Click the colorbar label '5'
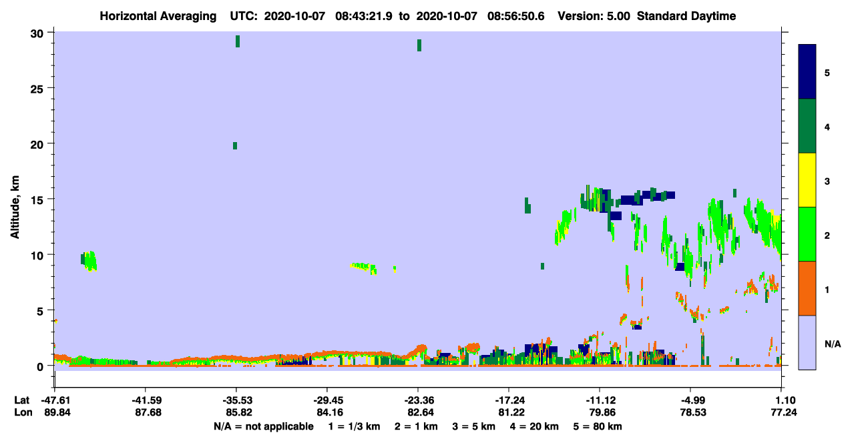This screenshot has width=868, height=445. (x=827, y=72)
